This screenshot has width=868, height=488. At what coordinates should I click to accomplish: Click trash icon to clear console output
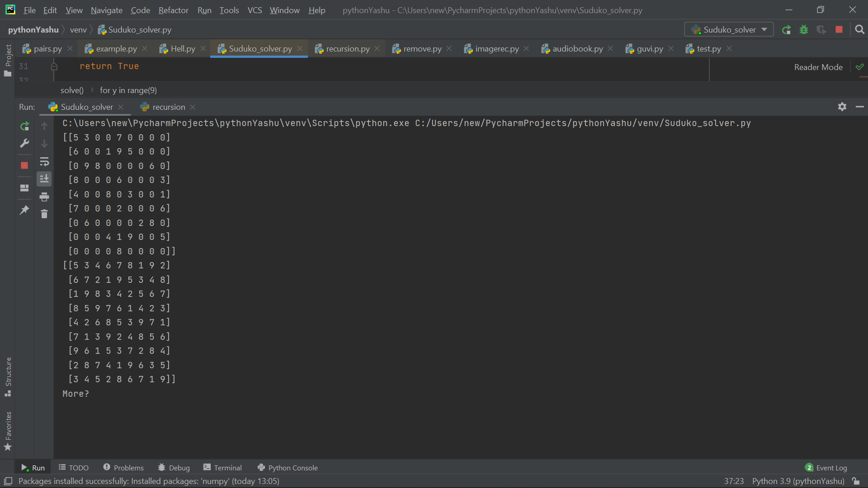(44, 214)
